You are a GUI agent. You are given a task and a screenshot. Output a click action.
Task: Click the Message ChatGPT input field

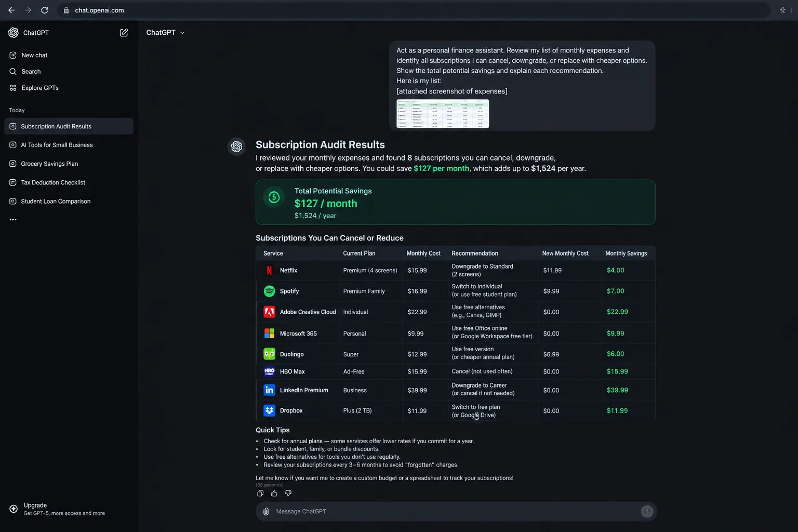pyautogui.click(x=456, y=512)
